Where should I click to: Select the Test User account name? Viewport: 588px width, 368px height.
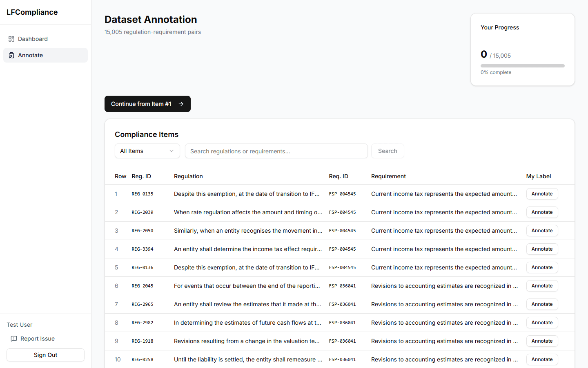[x=19, y=324]
